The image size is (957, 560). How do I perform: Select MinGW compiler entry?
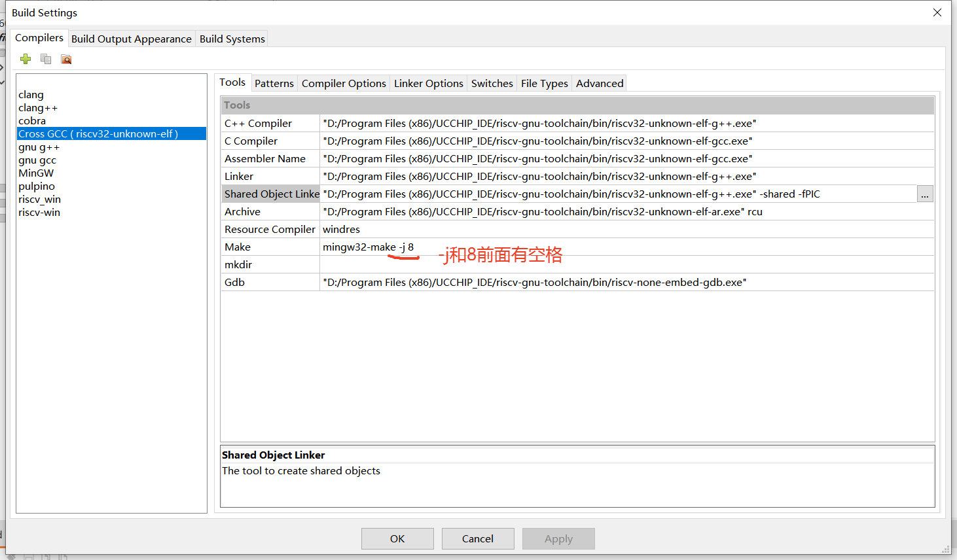click(x=111, y=173)
